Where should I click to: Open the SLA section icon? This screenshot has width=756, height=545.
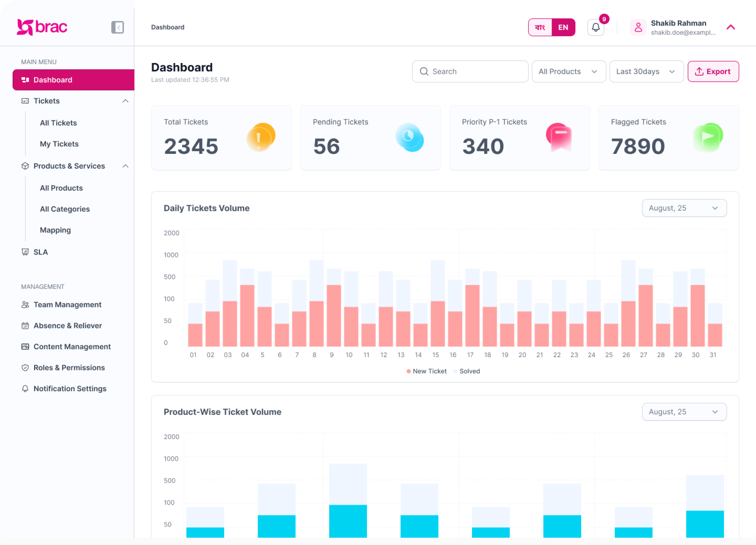[25, 252]
